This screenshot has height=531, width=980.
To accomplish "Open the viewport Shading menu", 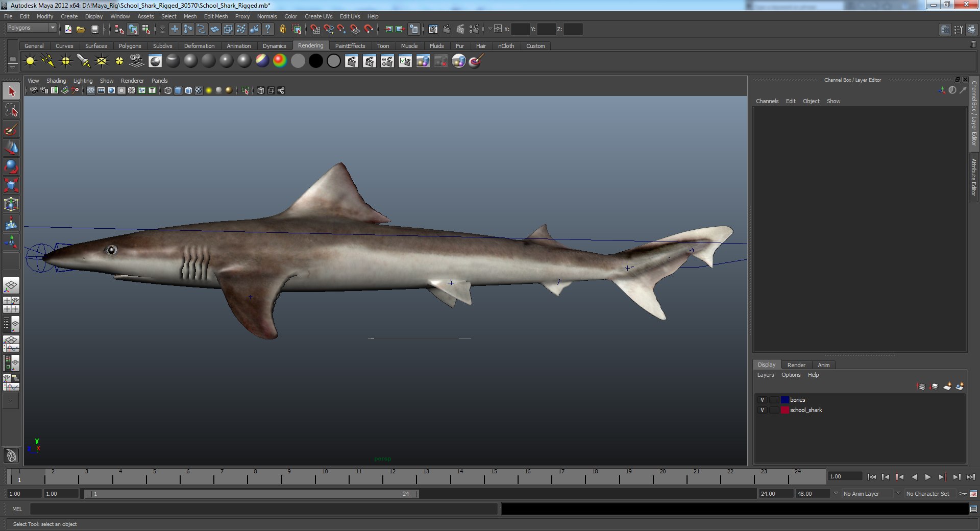I will click(x=56, y=81).
